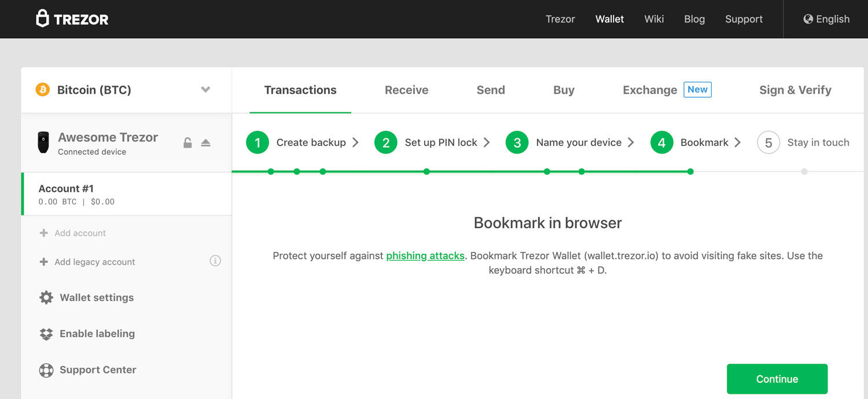Click Add legacy account label

click(x=95, y=262)
